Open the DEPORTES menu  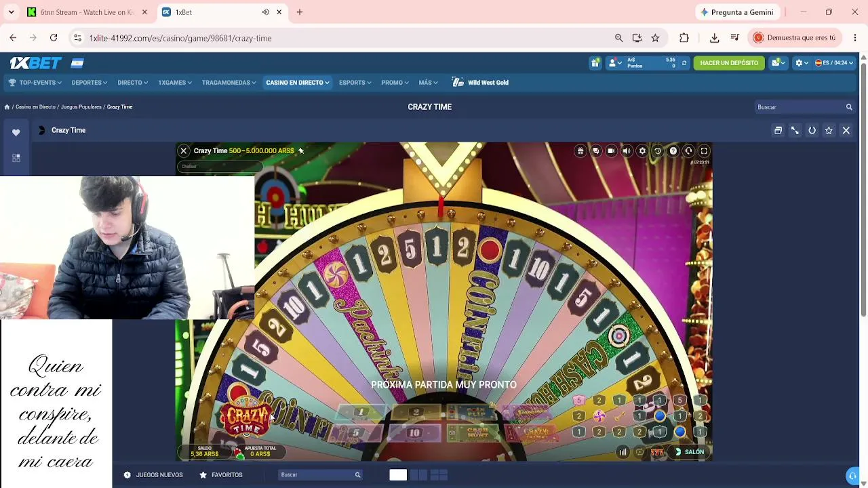[x=90, y=83]
